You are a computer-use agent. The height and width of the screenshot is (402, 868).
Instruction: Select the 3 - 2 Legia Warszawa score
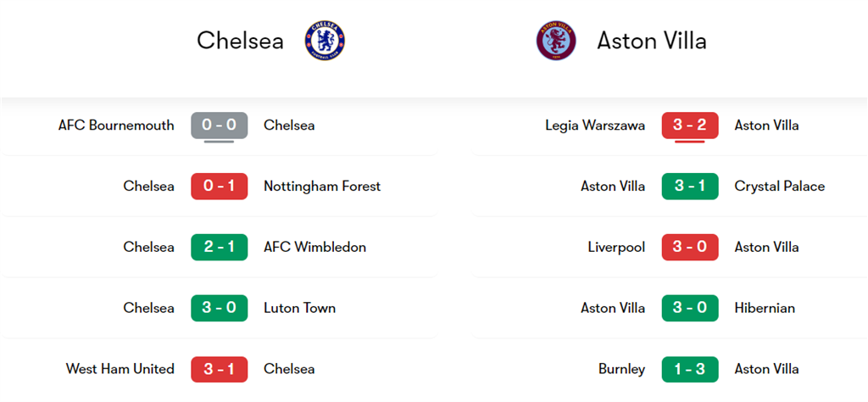coord(690,126)
